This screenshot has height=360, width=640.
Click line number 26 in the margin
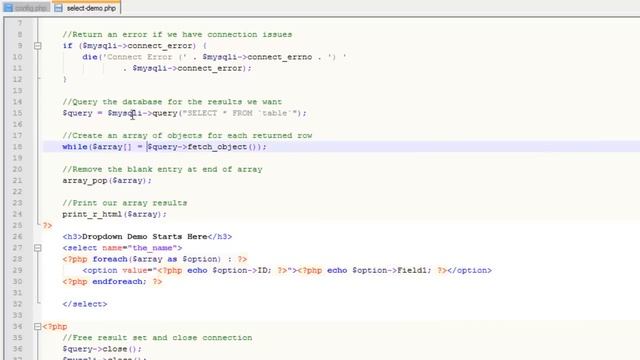18,237
